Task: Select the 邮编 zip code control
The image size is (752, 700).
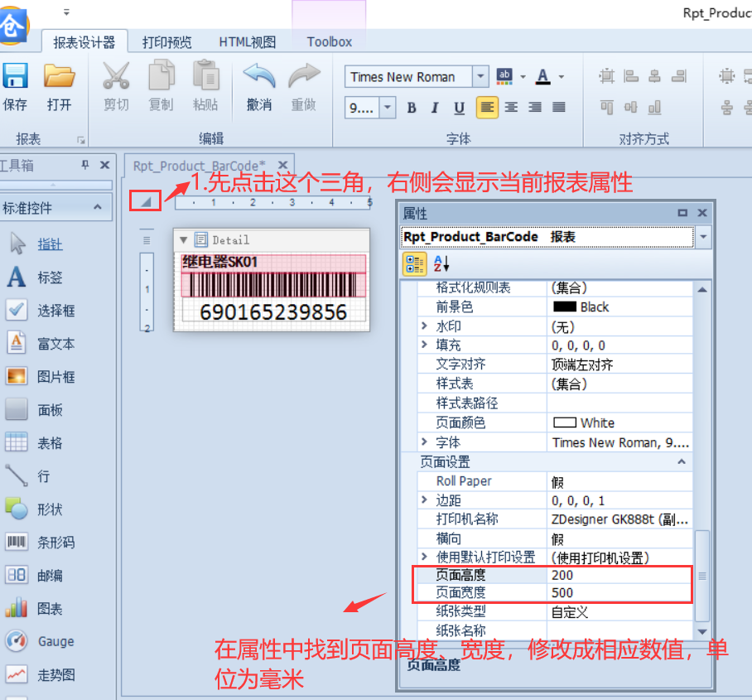Action: tap(50, 575)
